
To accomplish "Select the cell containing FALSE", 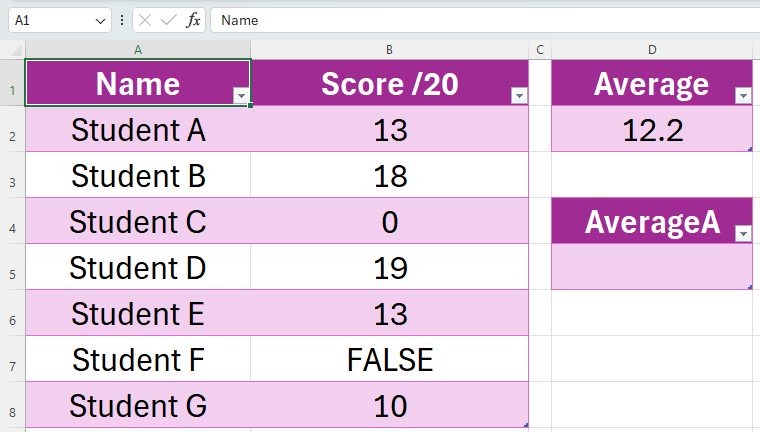I will (x=389, y=359).
